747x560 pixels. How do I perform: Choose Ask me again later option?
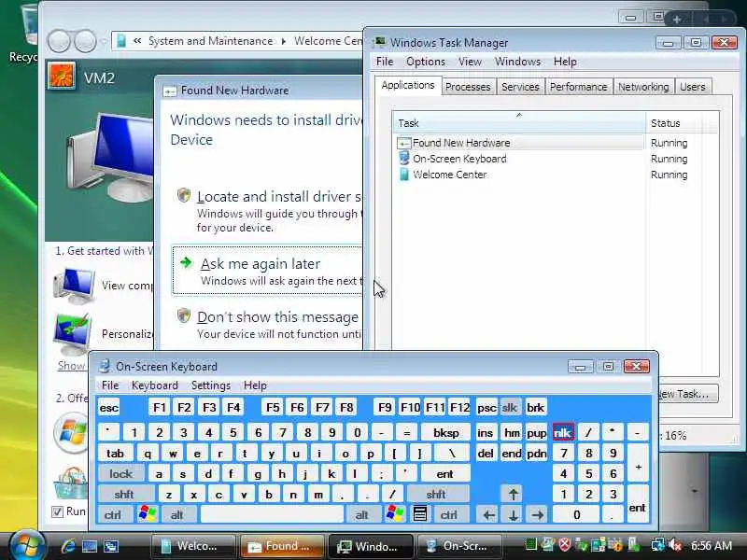pos(267,271)
